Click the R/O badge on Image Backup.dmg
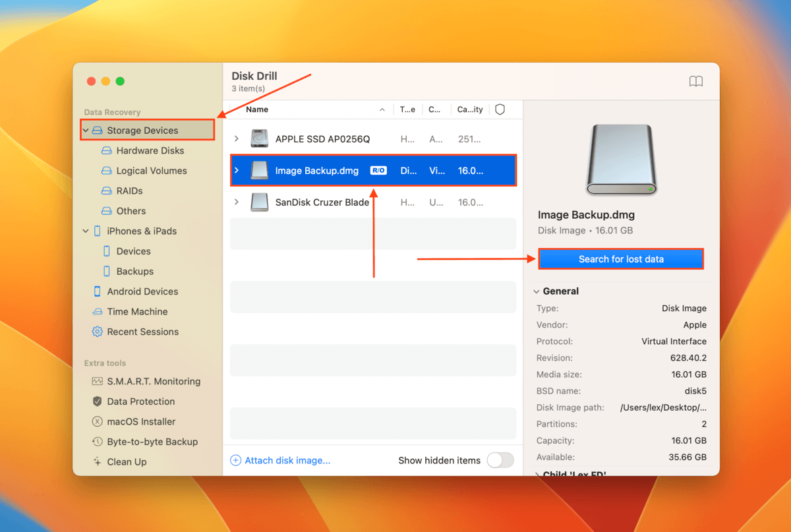The height and width of the screenshot is (532, 791). pos(378,171)
